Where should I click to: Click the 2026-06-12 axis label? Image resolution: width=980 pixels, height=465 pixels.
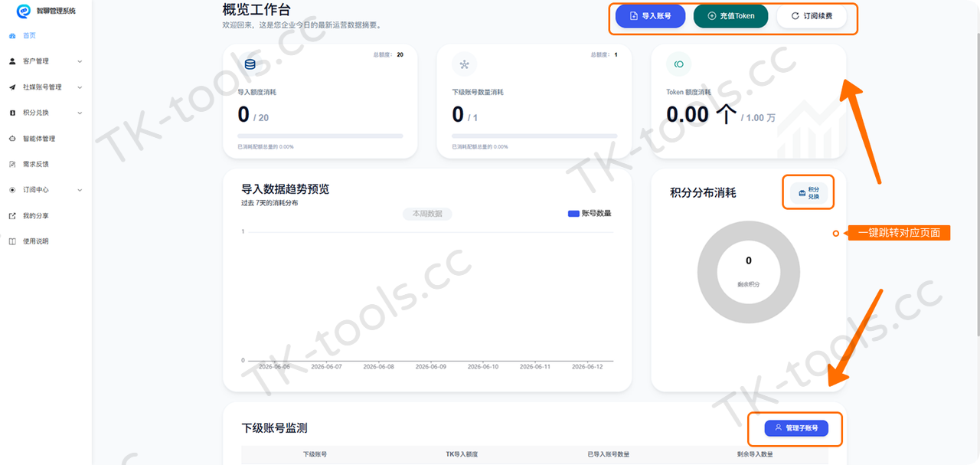(588, 367)
